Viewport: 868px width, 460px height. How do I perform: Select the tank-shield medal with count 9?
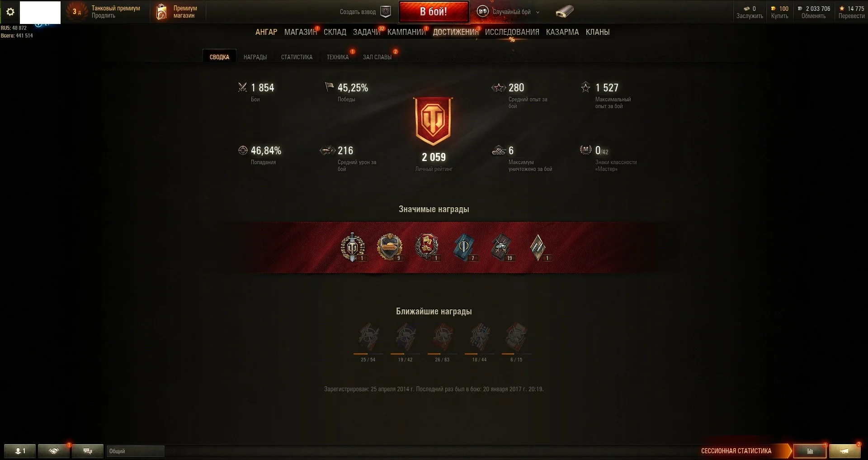(390, 247)
